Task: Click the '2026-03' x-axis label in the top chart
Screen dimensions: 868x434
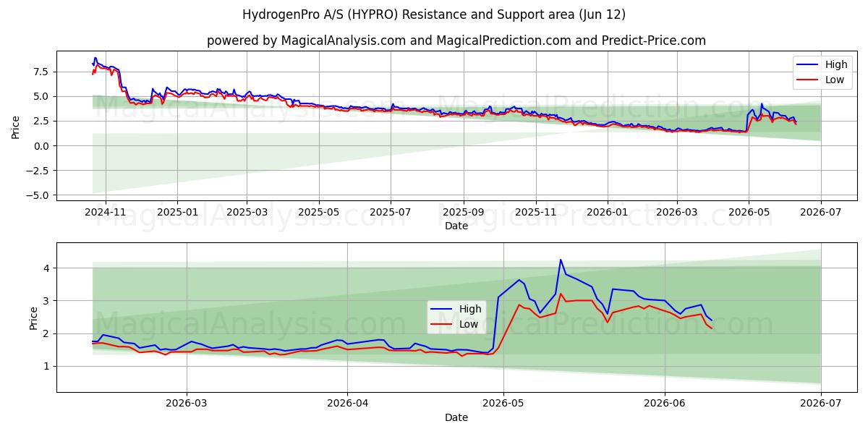Action: [677, 213]
